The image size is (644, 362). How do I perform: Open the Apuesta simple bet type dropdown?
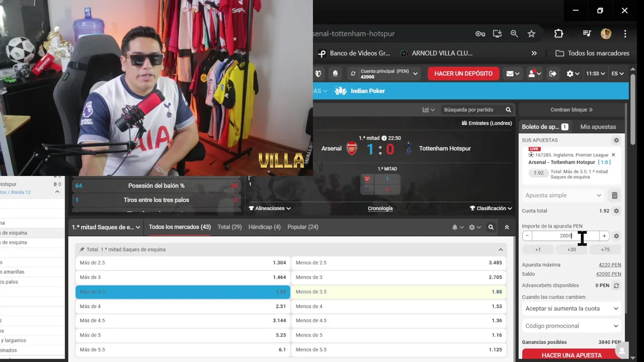point(563,196)
